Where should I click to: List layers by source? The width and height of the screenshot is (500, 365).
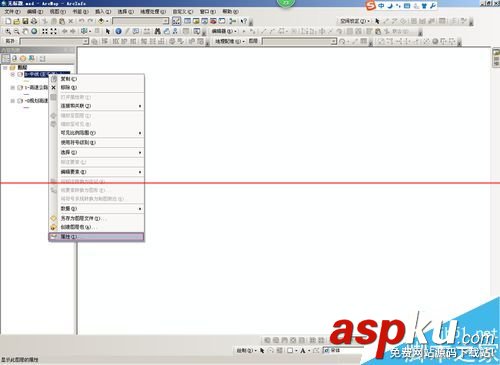pyautogui.click(x=14, y=59)
